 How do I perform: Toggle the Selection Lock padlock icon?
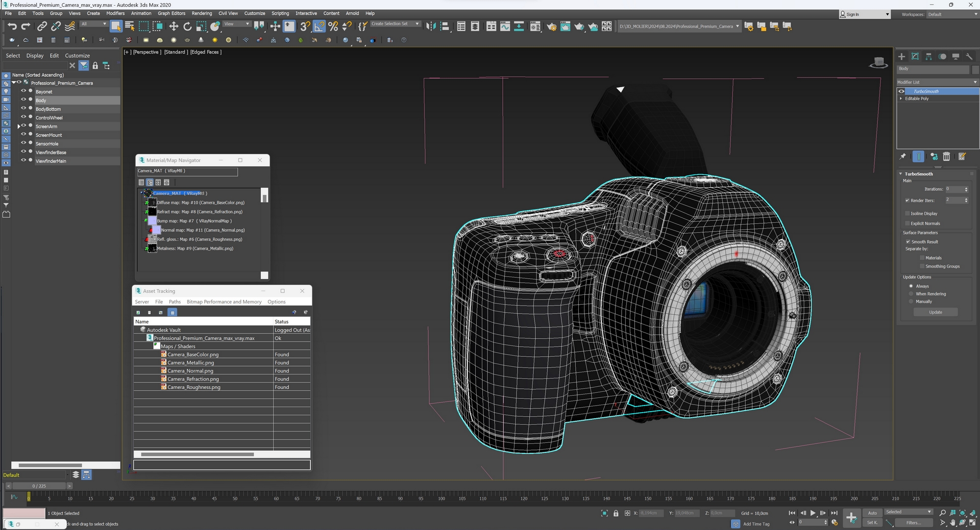pos(616,513)
